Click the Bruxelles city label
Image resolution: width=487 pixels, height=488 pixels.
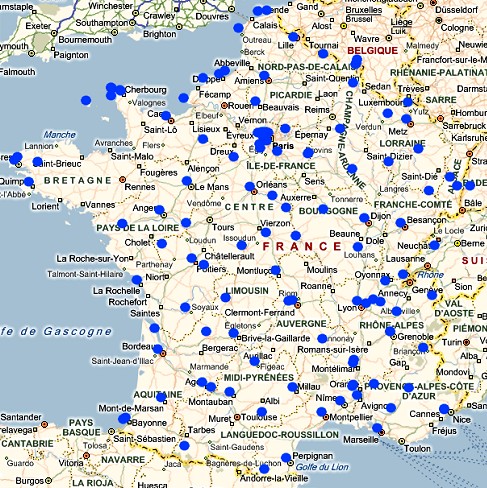tap(363, 10)
